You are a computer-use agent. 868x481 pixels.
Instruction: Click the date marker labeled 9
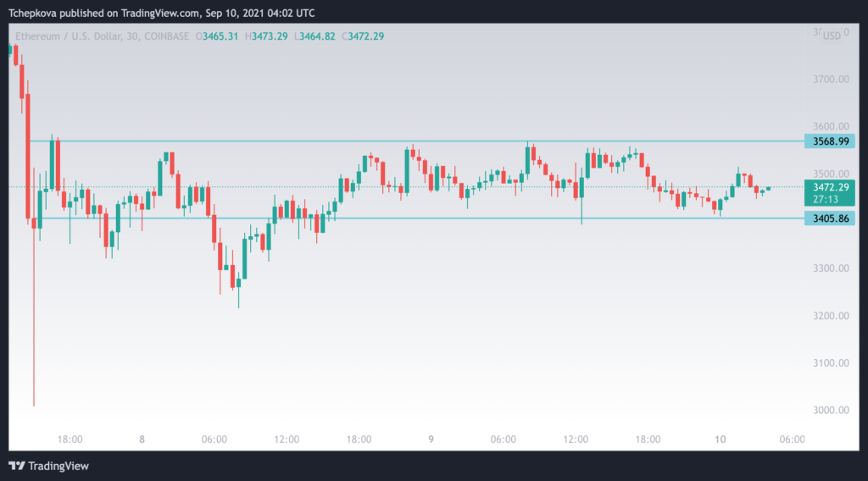(431, 440)
